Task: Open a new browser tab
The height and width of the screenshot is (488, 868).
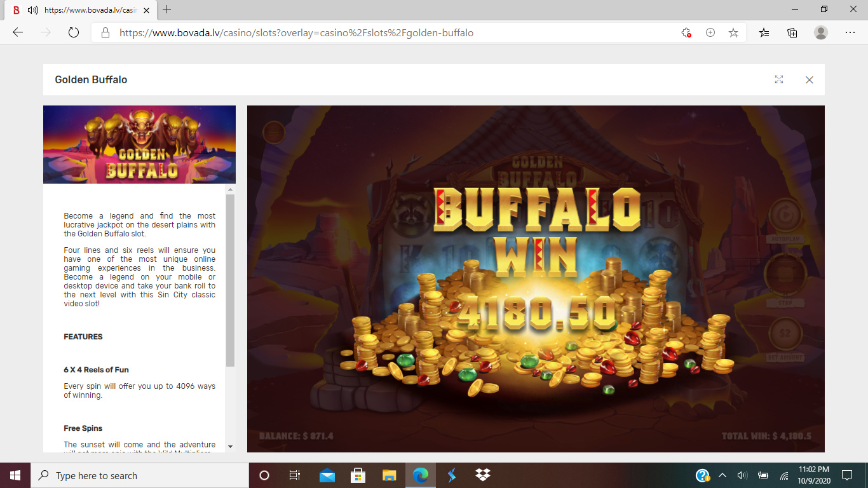Action: click(167, 10)
